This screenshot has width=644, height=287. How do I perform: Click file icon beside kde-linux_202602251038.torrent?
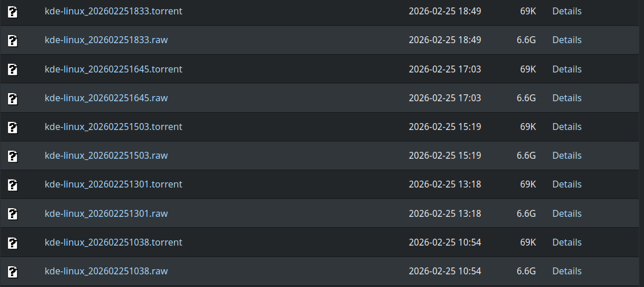[x=13, y=243]
